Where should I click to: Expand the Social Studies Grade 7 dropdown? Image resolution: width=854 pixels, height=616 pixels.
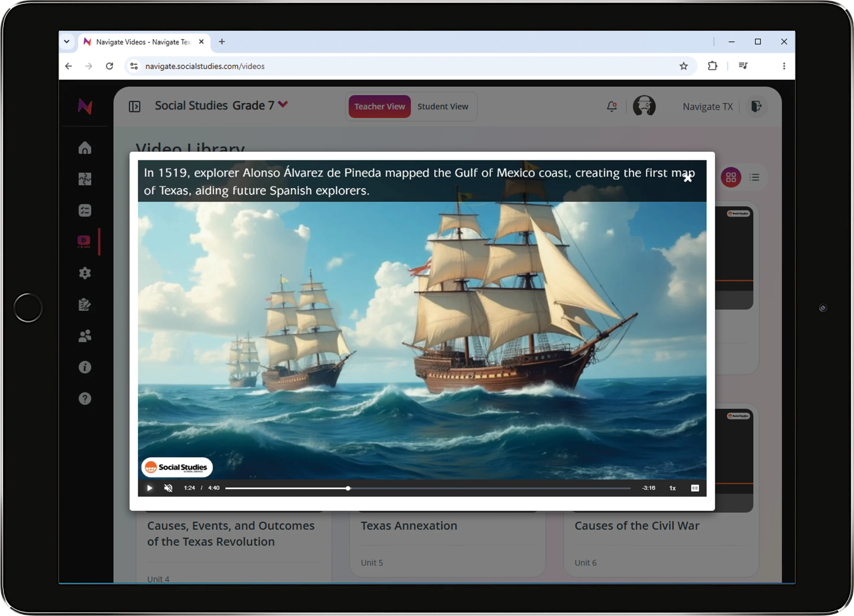(283, 104)
